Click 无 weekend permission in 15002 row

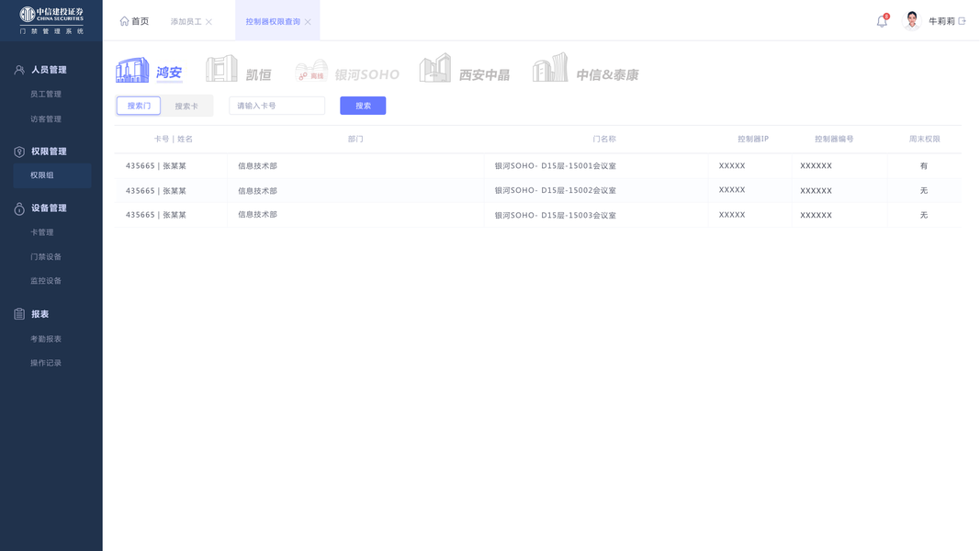pyautogui.click(x=924, y=190)
